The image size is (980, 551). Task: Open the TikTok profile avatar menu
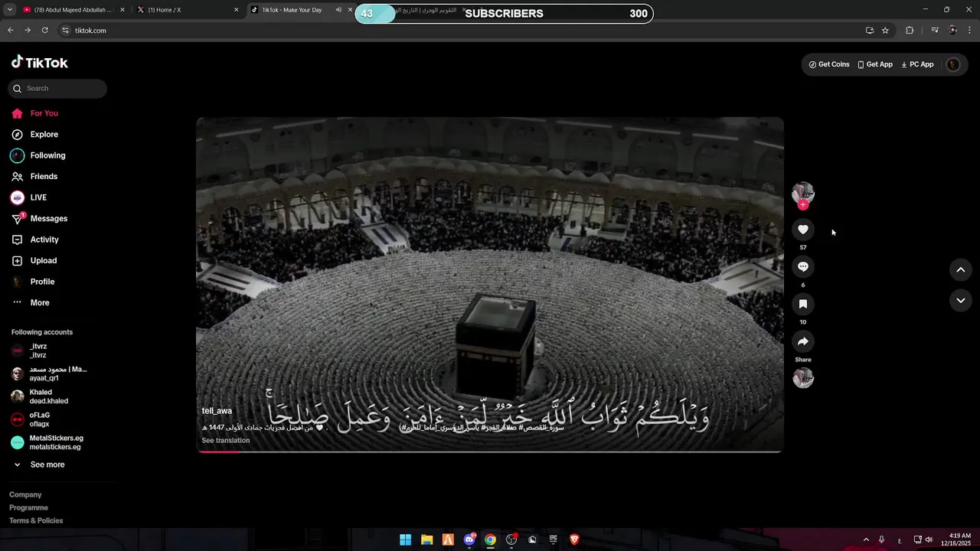pos(953,65)
